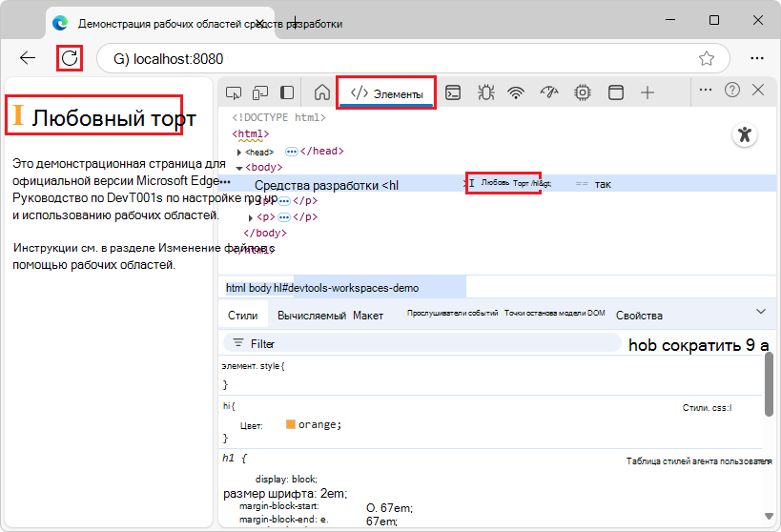
Task: Click h1#devtools-workspaces-demo in breadcrumb
Action: [x=346, y=288]
